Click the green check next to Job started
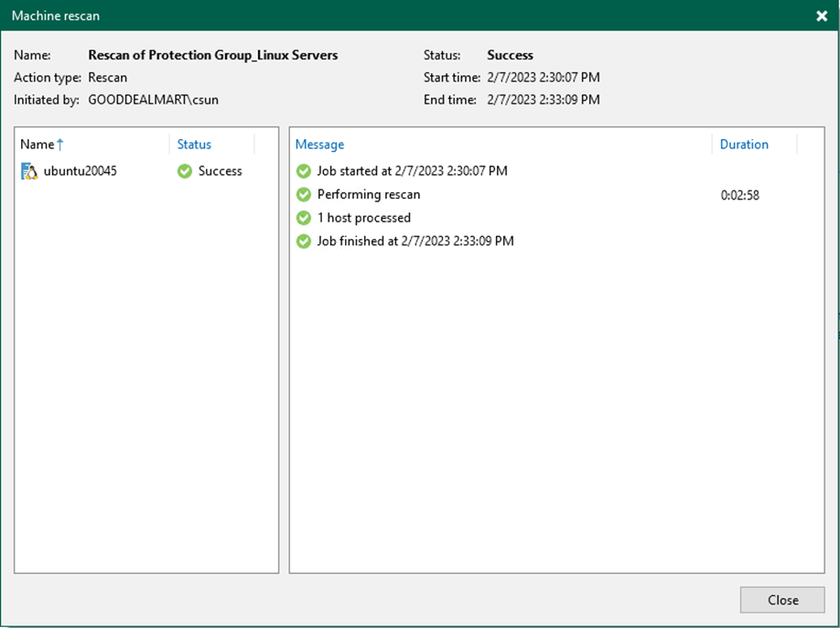This screenshot has height=628, width=840. coord(304,171)
